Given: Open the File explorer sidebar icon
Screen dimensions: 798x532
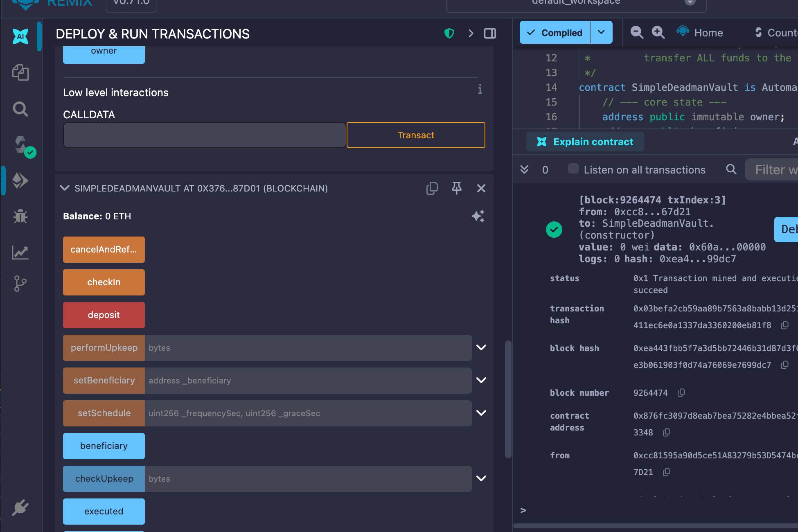Looking at the screenshot, I should (20, 73).
